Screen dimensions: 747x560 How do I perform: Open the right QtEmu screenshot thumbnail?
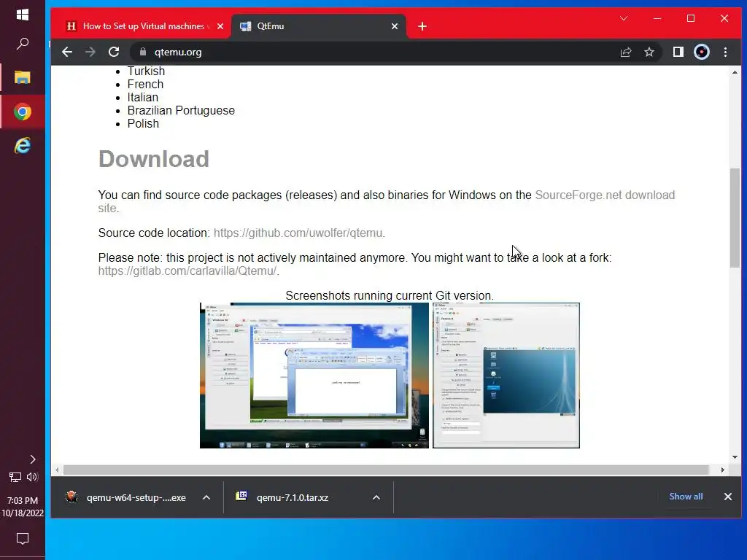point(506,376)
